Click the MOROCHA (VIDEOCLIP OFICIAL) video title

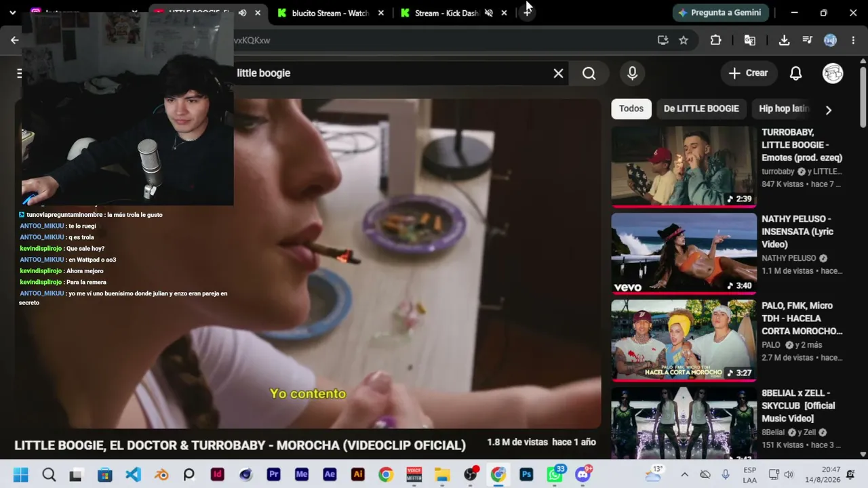click(x=240, y=445)
